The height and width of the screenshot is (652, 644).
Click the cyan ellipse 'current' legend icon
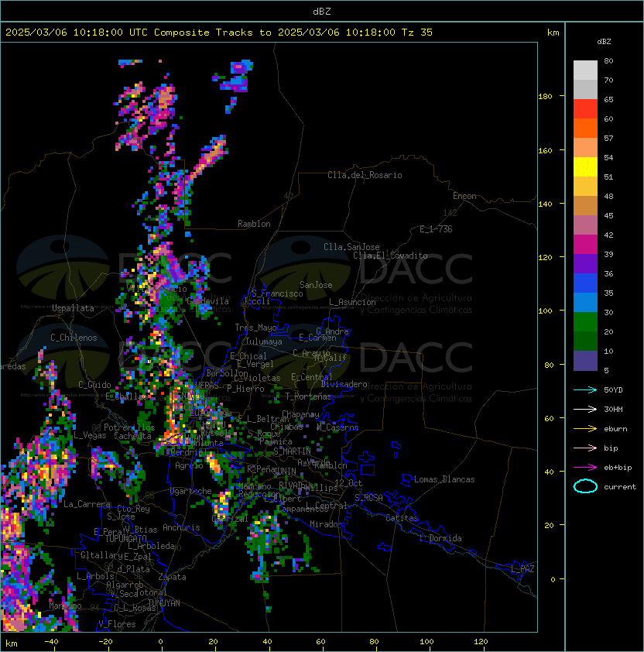pyautogui.click(x=585, y=486)
